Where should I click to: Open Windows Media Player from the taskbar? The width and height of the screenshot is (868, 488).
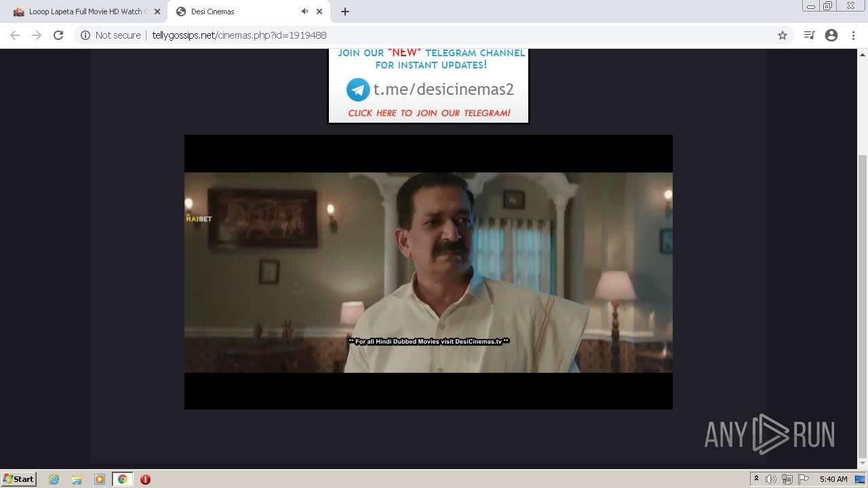(100, 479)
